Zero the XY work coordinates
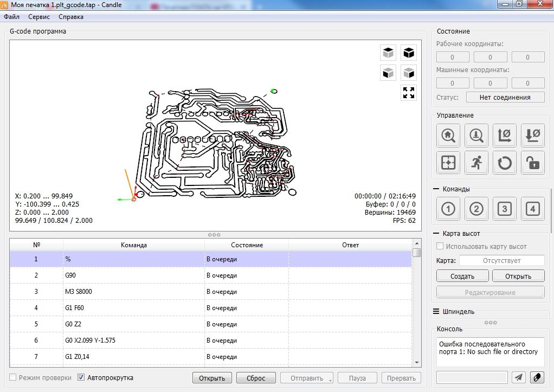The height and width of the screenshot is (392, 554). coord(505,135)
